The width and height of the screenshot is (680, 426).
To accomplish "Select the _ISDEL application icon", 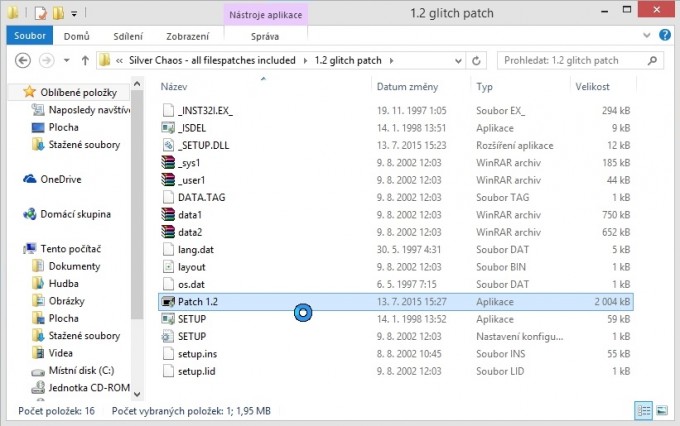I will click(168, 128).
